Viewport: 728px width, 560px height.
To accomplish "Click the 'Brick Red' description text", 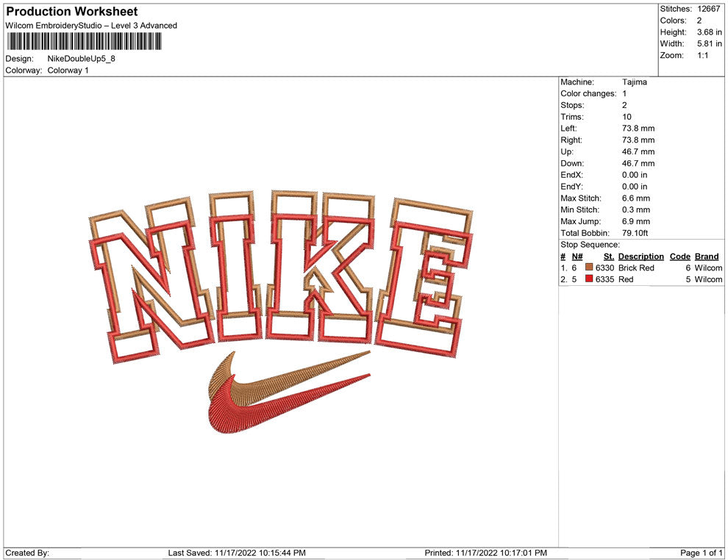I will click(636, 268).
